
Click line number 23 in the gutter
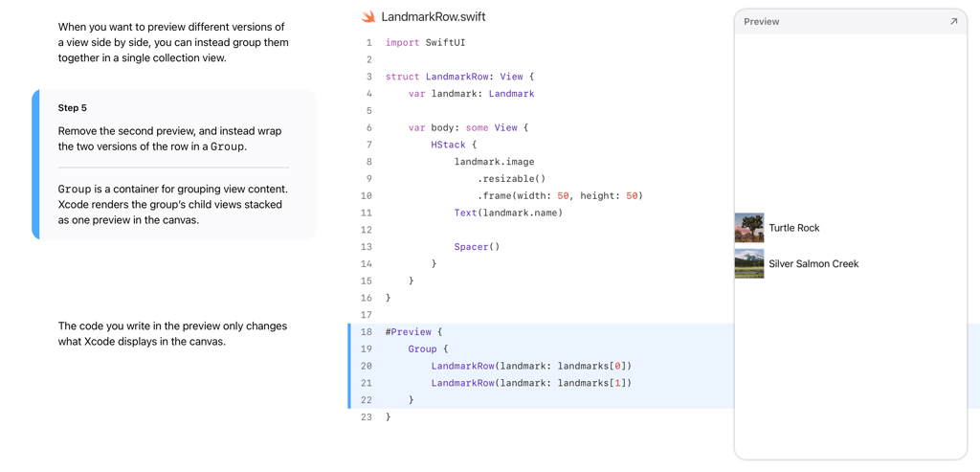[366, 417]
